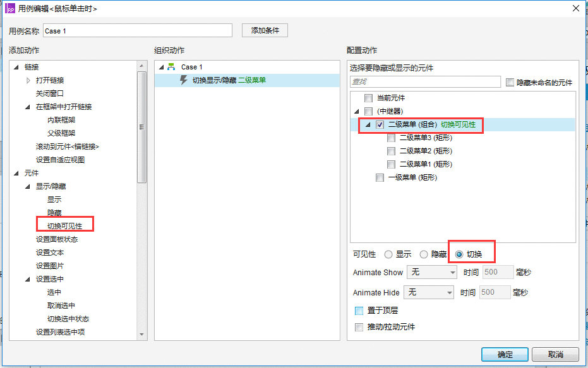Select the 显示 action under 显示/隐藏
The width and height of the screenshot is (588, 368).
tap(54, 199)
